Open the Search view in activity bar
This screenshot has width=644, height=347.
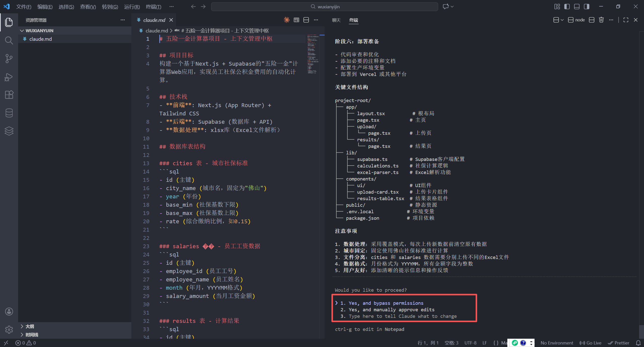(9, 40)
